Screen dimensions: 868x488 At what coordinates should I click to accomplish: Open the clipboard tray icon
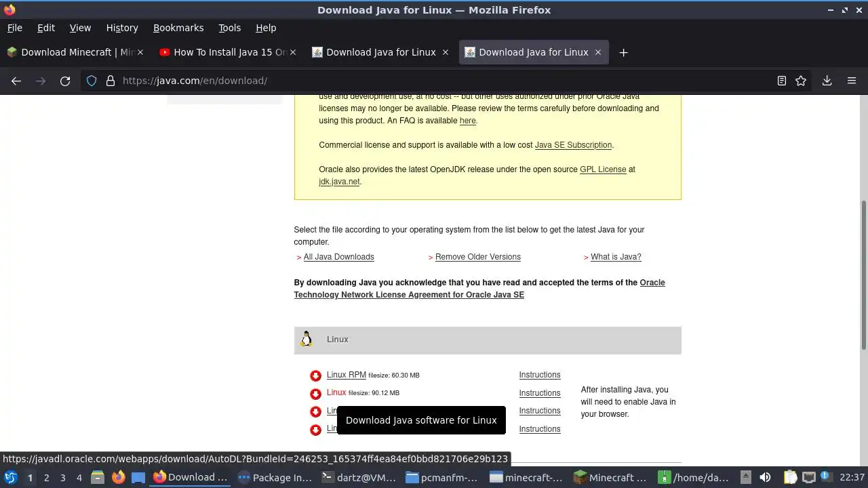pyautogui.click(x=790, y=477)
